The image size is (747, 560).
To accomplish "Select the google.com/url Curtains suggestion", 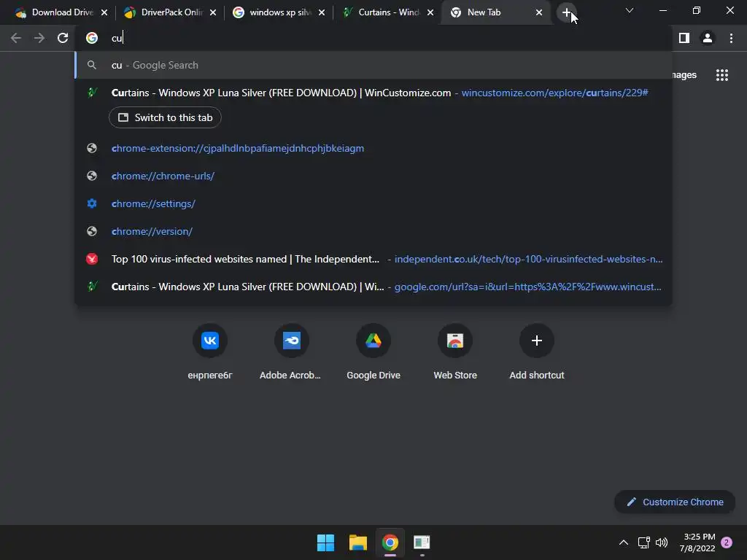I will pos(373,287).
